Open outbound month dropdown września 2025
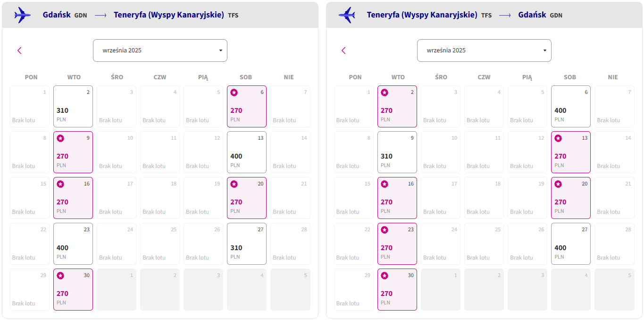The width and height of the screenshot is (644, 320). (160, 51)
